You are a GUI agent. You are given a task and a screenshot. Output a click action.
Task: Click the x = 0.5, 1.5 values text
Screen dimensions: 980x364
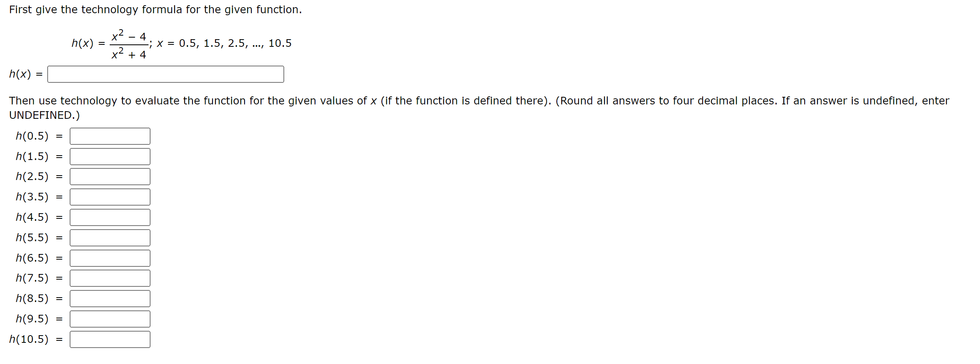[x=224, y=43]
